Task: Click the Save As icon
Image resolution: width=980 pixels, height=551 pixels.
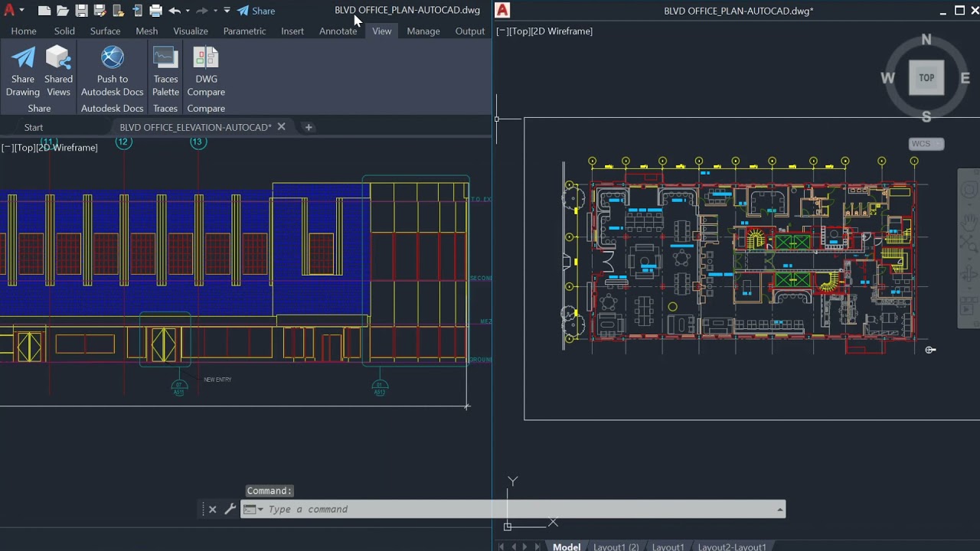Action: (100, 11)
